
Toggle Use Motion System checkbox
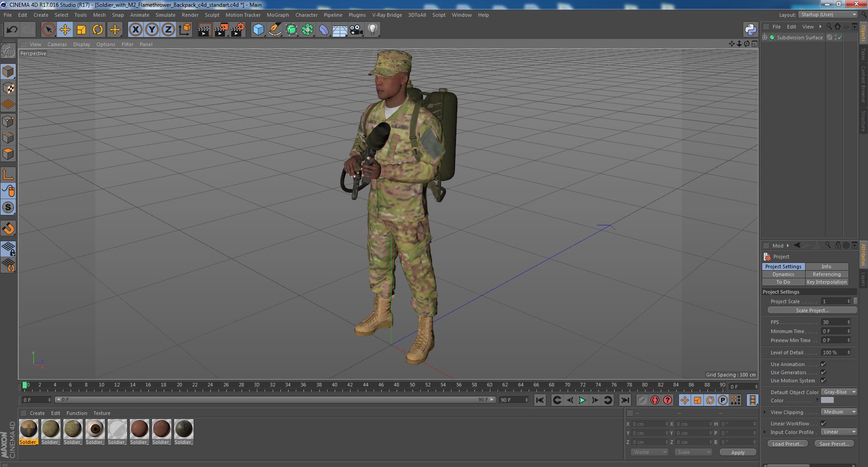tap(823, 380)
